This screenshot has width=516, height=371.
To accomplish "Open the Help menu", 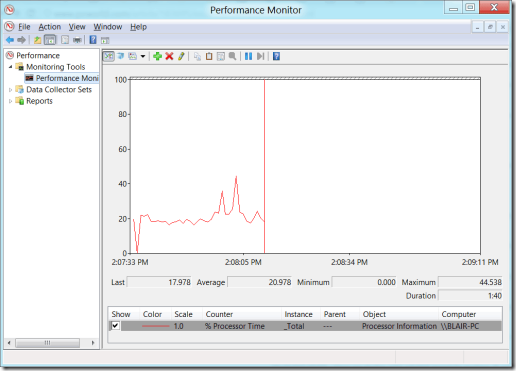I will (138, 27).
